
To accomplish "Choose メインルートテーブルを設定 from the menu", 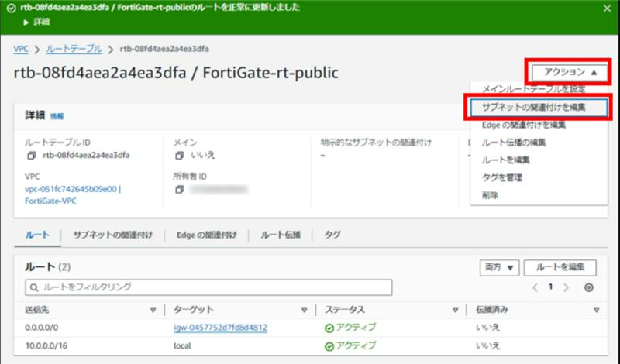I will 533,89.
